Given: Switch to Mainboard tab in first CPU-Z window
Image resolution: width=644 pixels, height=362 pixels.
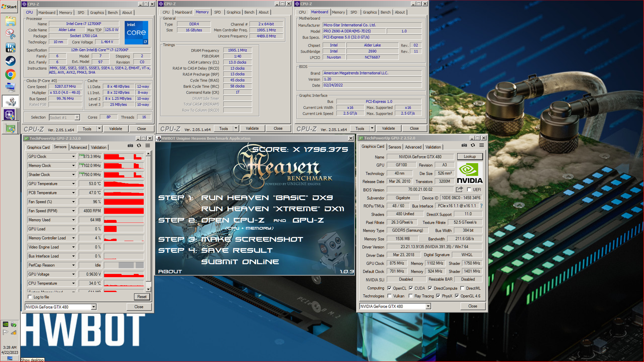Looking at the screenshot, I should (x=47, y=12).
